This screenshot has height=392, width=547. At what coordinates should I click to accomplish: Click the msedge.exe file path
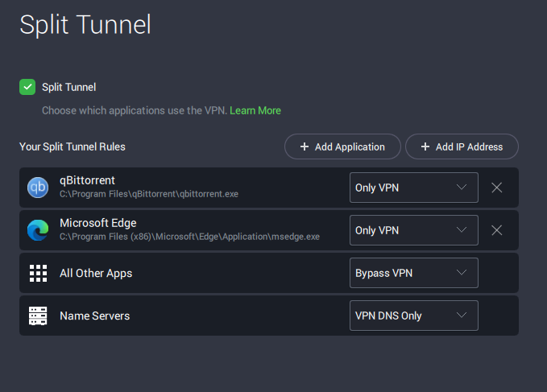[189, 237]
